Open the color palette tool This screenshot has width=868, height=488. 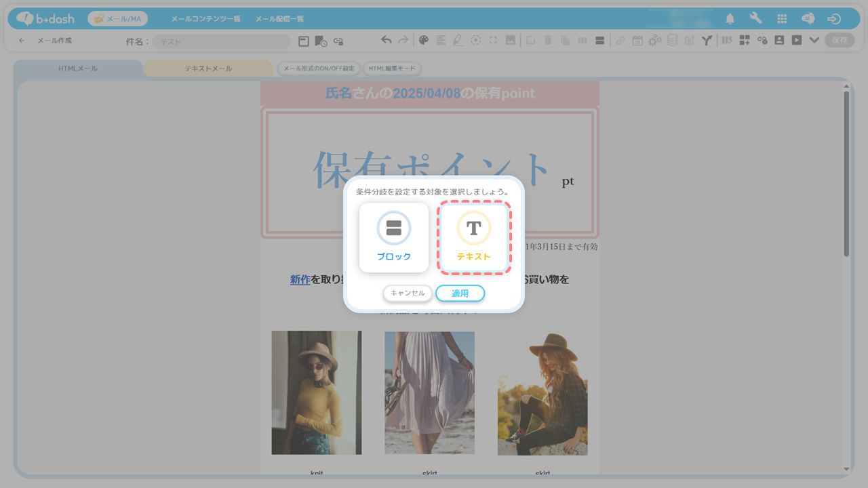[x=424, y=41]
